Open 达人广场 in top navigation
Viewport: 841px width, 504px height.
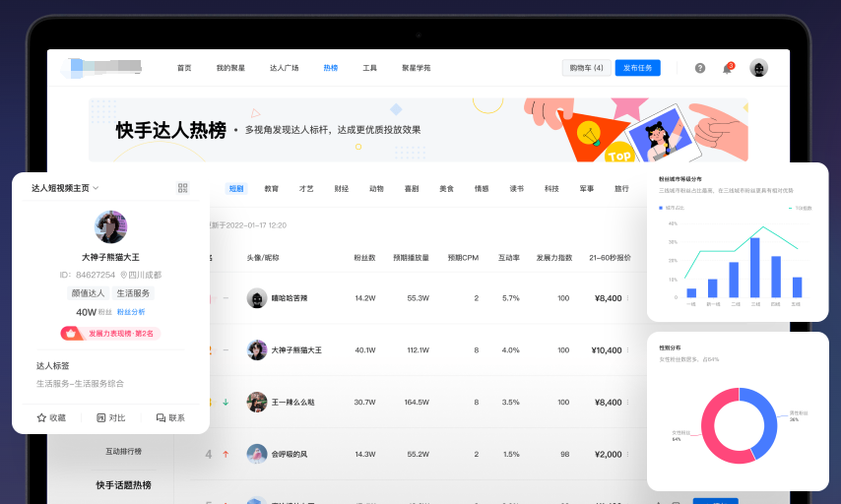[x=285, y=68]
